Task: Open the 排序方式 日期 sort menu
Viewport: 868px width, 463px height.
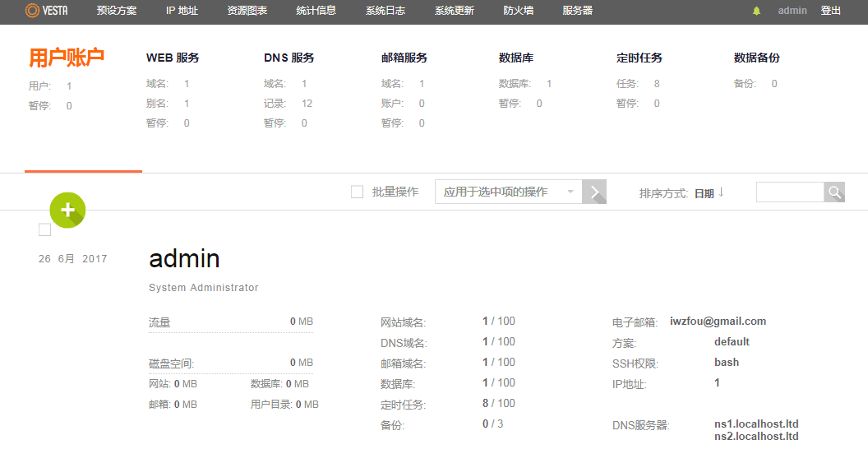Action: coord(704,193)
